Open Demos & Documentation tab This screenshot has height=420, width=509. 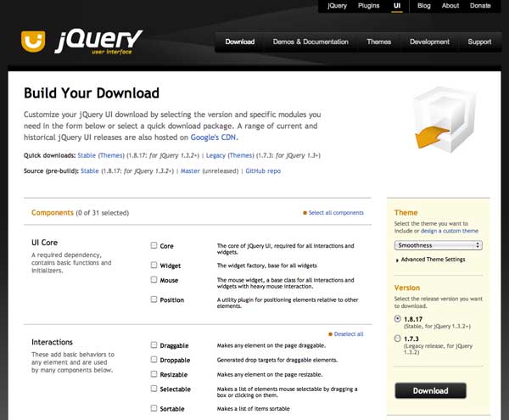pos(310,42)
